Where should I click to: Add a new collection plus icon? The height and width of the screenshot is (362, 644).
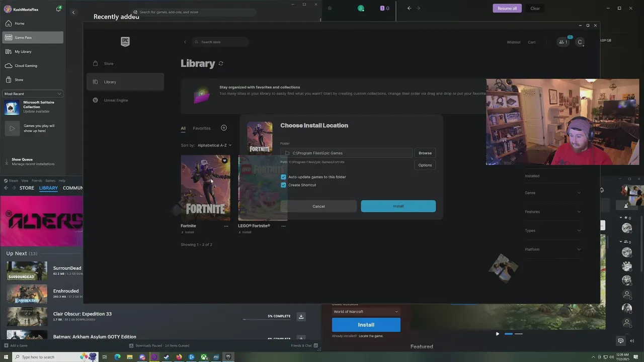click(224, 128)
